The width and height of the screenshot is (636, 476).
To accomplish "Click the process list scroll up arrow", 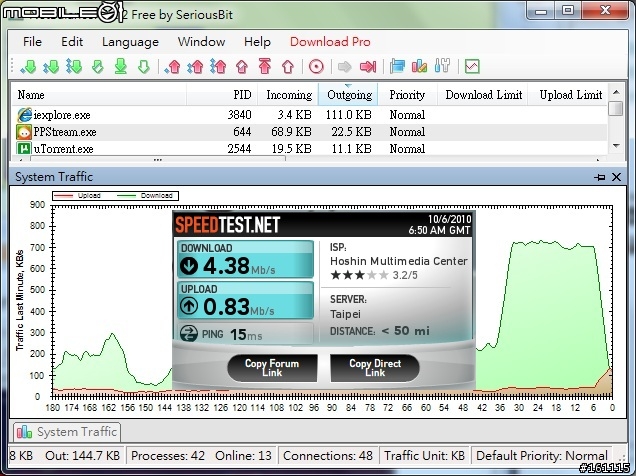I will tap(617, 92).
